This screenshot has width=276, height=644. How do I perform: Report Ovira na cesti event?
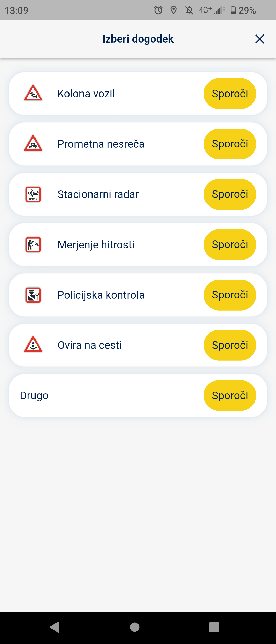pos(229,345)
